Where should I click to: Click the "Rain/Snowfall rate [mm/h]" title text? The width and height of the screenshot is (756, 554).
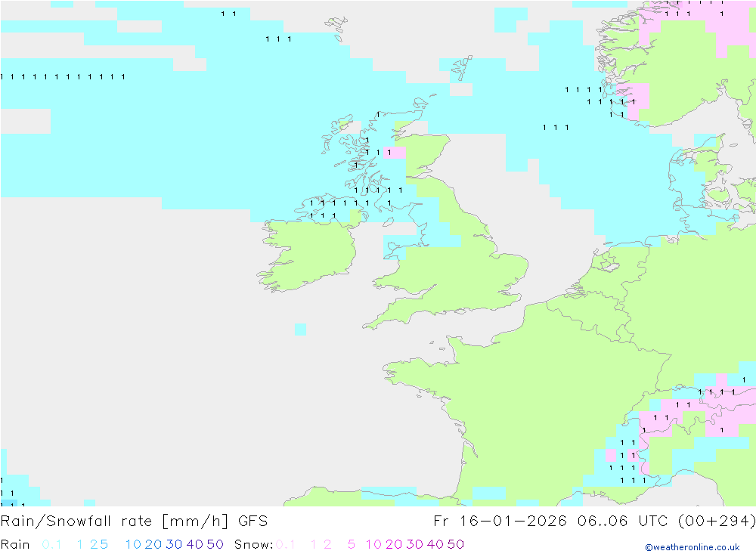pos(114,522)
